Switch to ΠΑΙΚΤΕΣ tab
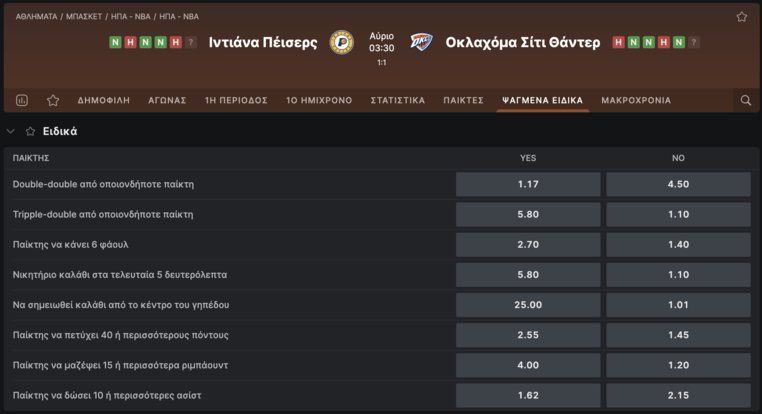The image size is (762, 414). tap(463, 100)
